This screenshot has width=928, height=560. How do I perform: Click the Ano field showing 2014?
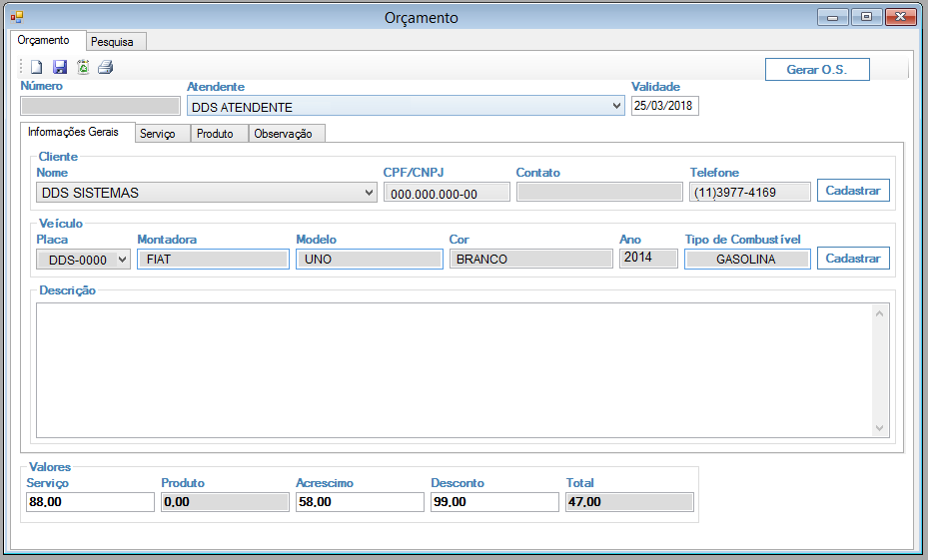648,258
